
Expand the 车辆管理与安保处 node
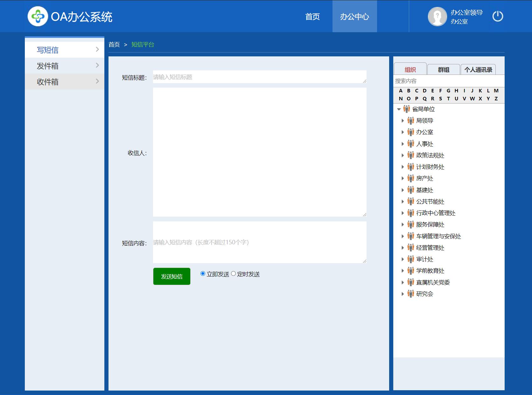point(402,236)
